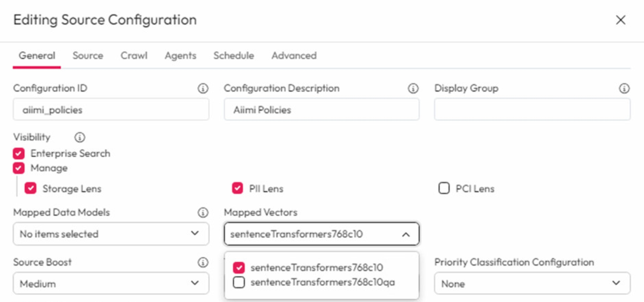Click the Visibility info icon
The image size is (644, 302).
pyautogui.click(x=80, y=137)
